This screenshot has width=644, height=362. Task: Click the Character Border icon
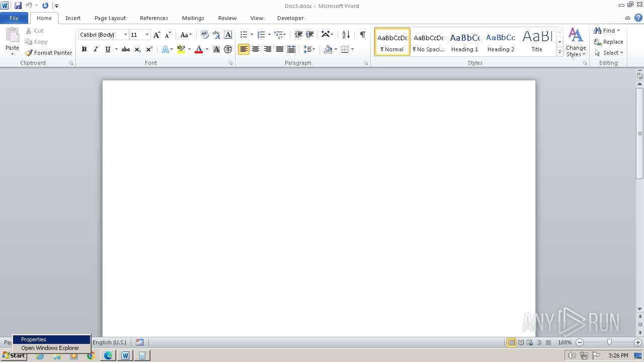click(228, 35)
